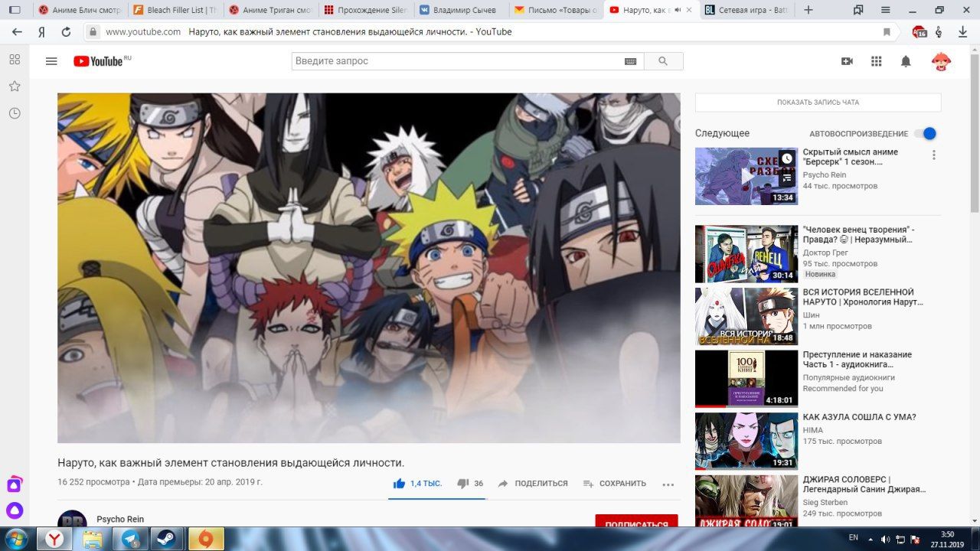
Task: Open the on-screen keyboard in search box
Action: [x=631, y=61]
